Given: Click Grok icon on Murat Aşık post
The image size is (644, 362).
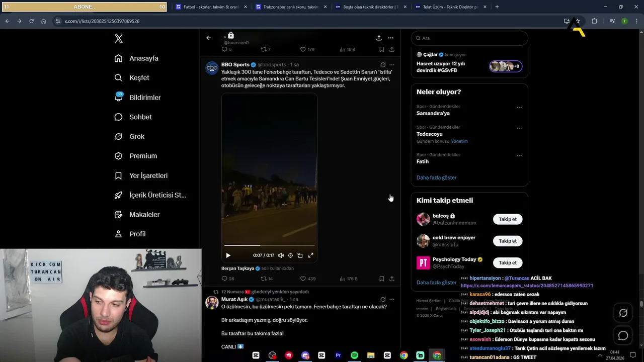Looking at the screenshot, I should [x=383, y=300].
